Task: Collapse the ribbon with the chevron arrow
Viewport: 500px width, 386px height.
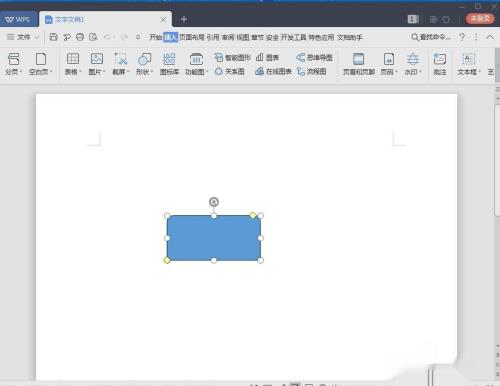Action: click(490, 37)
